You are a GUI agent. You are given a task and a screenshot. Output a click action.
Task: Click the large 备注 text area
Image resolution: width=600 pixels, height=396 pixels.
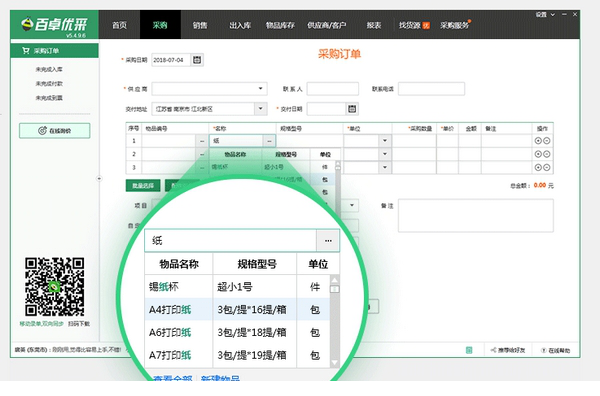point(476,215)
